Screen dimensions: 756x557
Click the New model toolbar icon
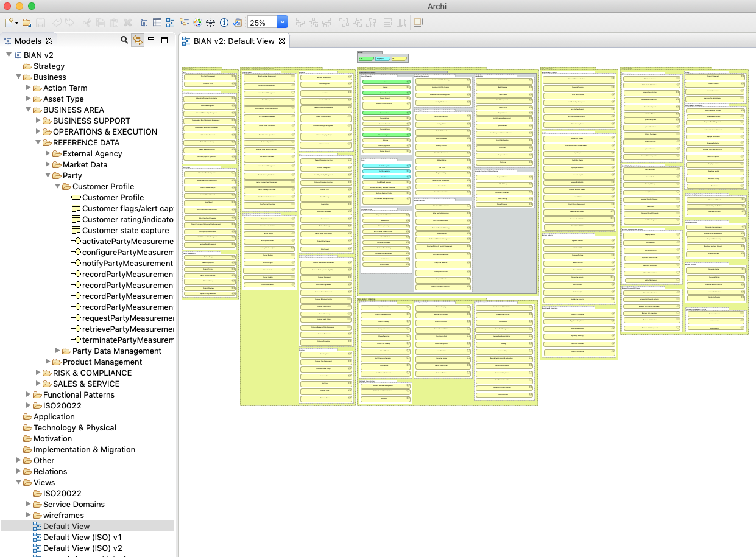[x=9, y=23]
